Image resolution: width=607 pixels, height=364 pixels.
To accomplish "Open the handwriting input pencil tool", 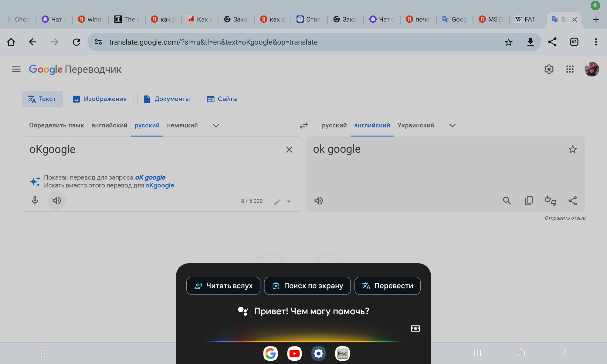I will coord(277,202).
